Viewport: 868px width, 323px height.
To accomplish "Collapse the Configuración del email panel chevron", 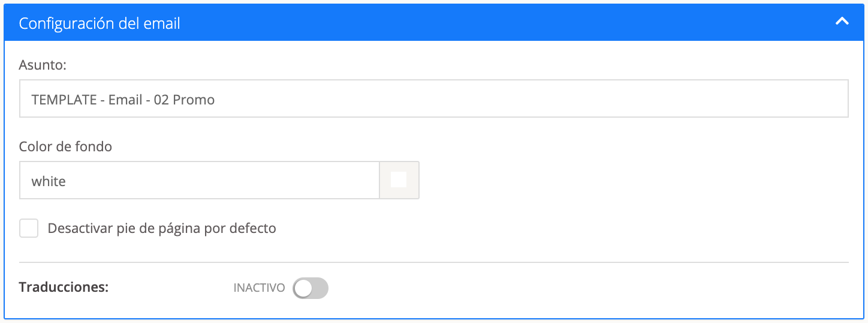I will [x=842, y=22].
